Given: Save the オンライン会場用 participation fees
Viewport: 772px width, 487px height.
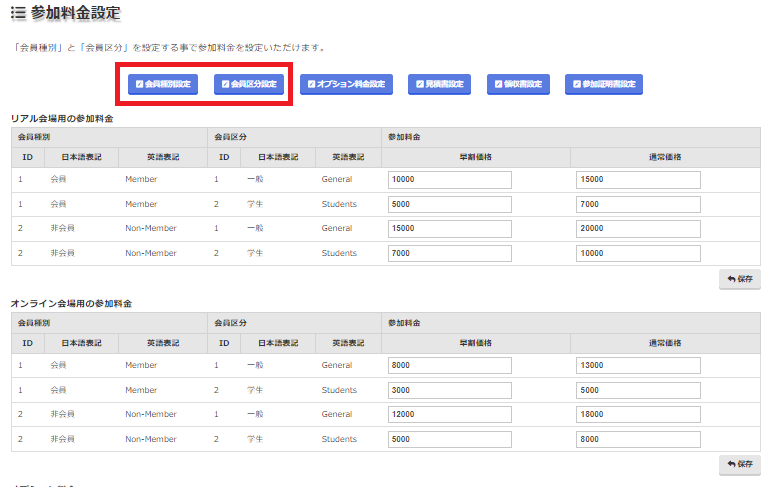Looking at the screenshot, I should tap(739, 464).
